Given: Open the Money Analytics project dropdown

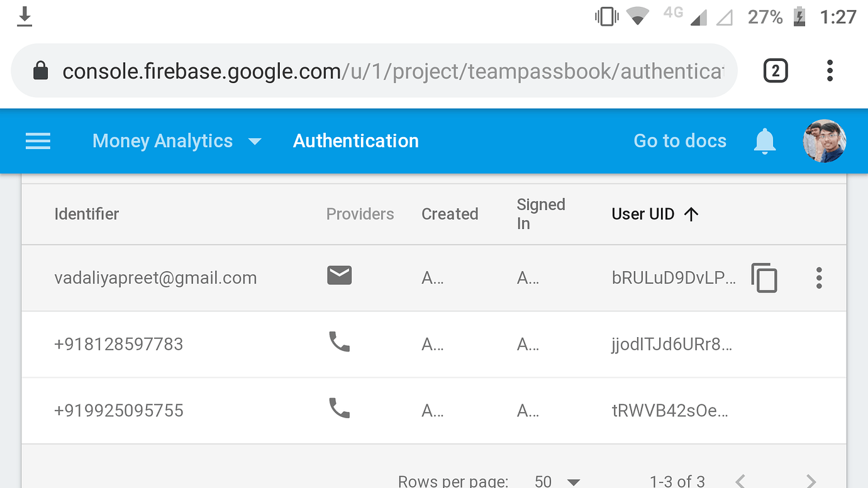Looking at the screenshot, I should pos(178,141).
